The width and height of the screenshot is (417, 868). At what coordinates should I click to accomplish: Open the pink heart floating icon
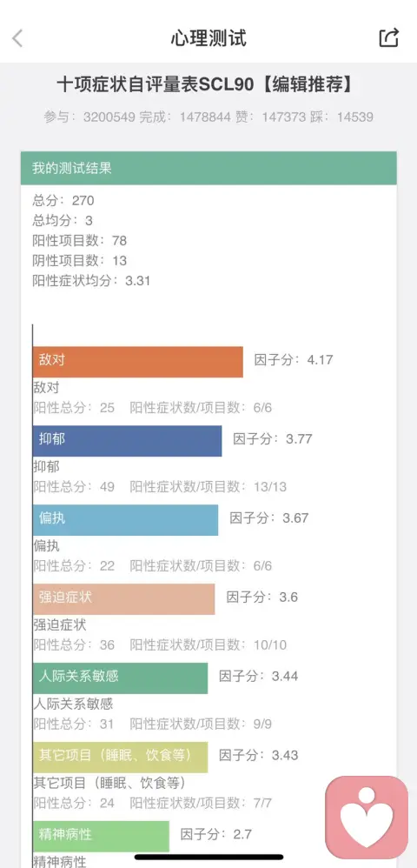point(367,817)
